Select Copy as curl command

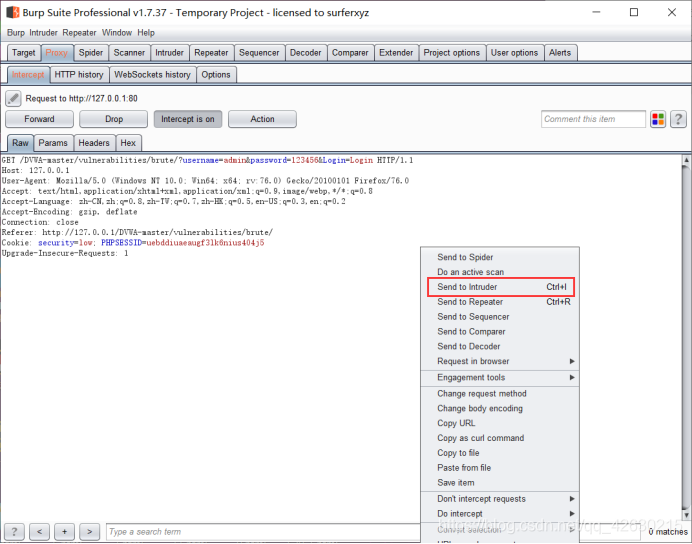(x=500, y=438)
